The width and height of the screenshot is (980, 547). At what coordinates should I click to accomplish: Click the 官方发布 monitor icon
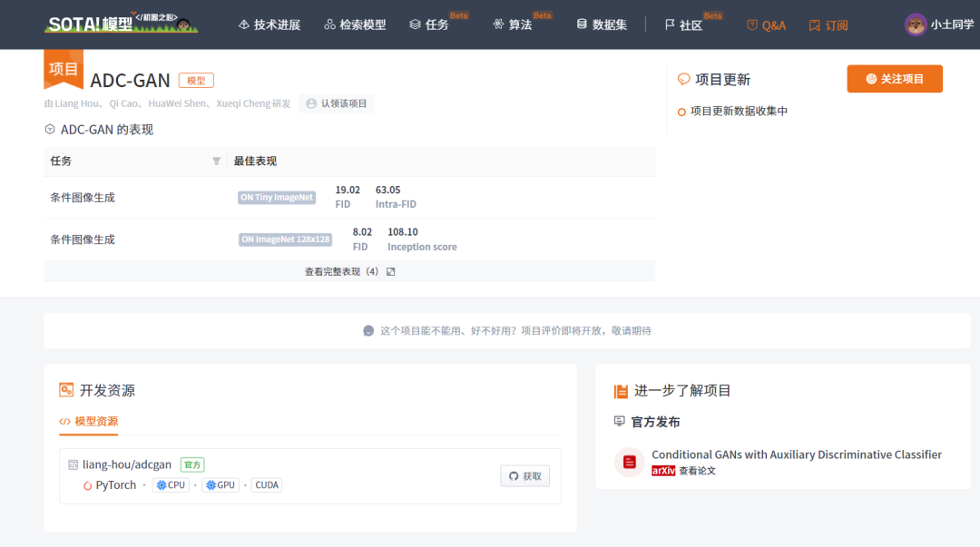620,421
